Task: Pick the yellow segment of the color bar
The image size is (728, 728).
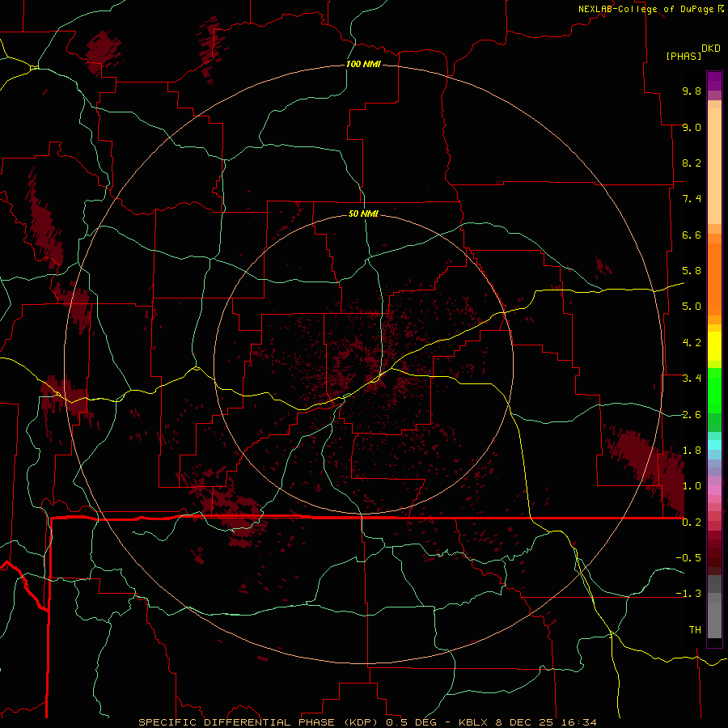Action: (x=714, y=346)
